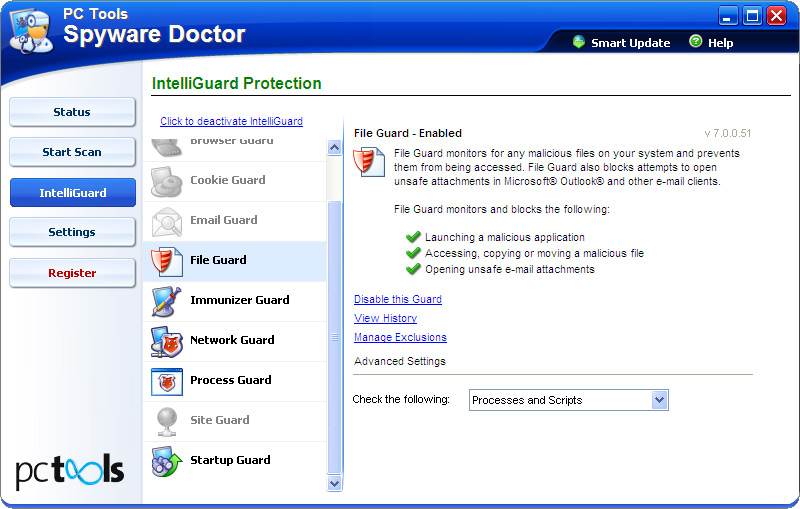Click the version number v 7.0.0.51

[x=728, y=134]
